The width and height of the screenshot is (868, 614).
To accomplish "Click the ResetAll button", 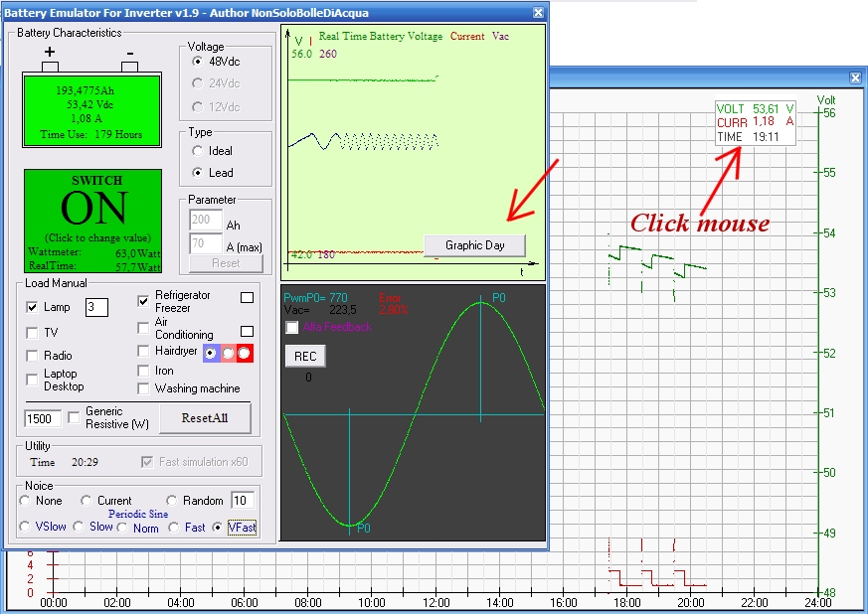I will [205, 417].
